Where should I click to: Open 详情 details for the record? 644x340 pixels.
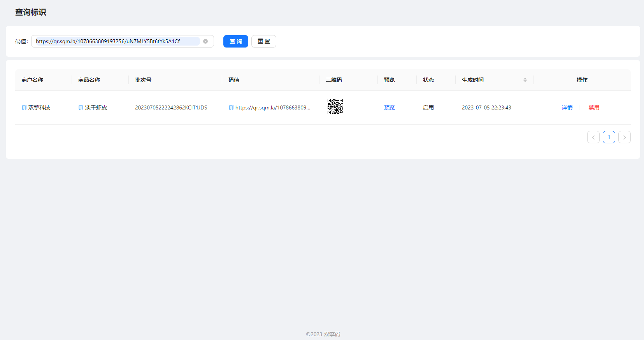567,107
